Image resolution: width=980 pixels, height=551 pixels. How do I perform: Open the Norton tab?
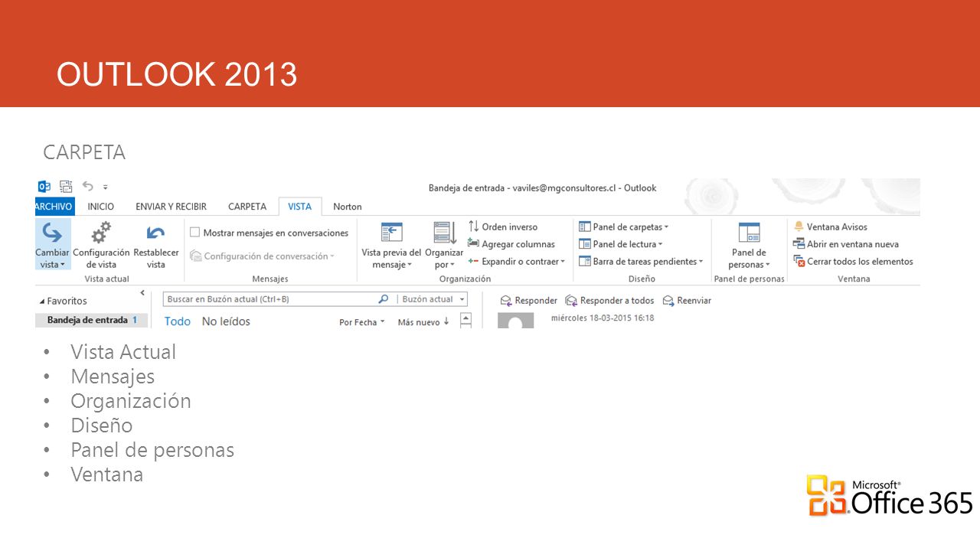[x=348, y=207]
